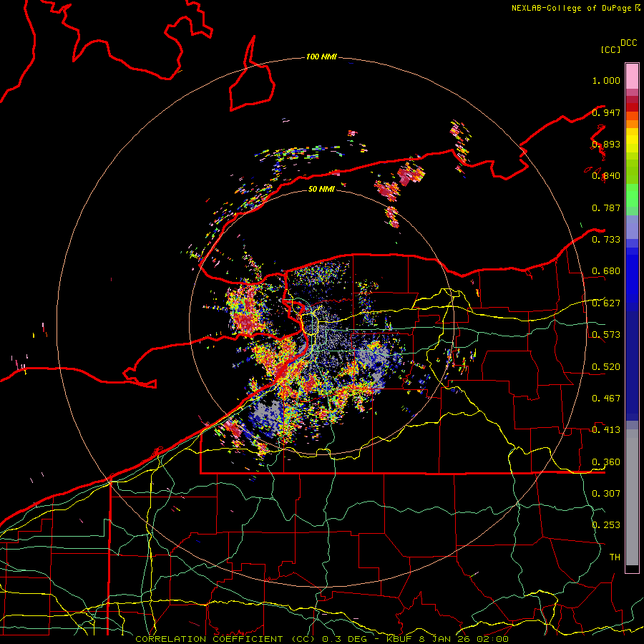Pick the gray color bar segment

click(x=632, y=497)
